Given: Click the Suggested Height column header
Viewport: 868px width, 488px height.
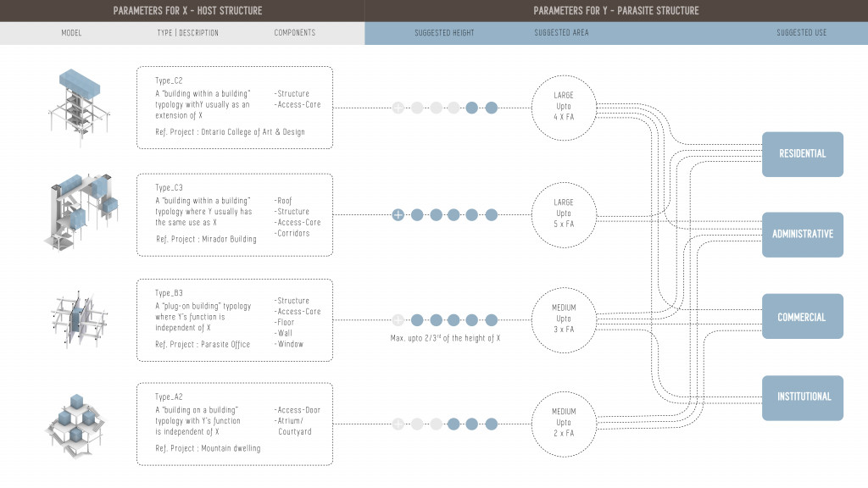Looking at the screenshot, I should coord(444,33).
